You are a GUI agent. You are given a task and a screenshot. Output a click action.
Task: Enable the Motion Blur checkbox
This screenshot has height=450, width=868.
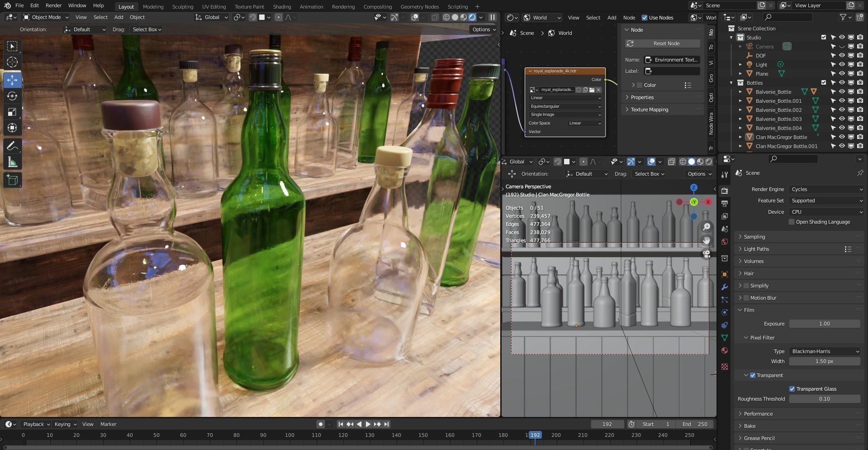[x=746, y=298]
